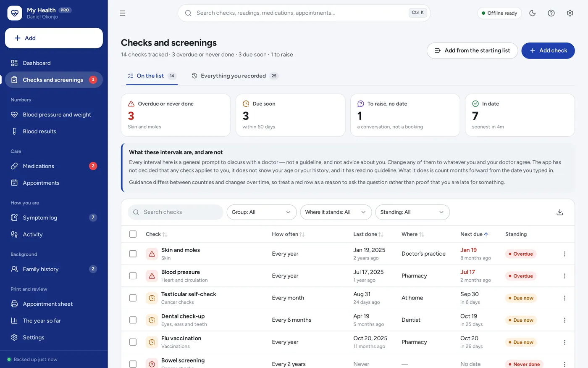The height and width of the screenshot is (368, 588).
Task: Click Add from the starting list
Action: (472, 51)
